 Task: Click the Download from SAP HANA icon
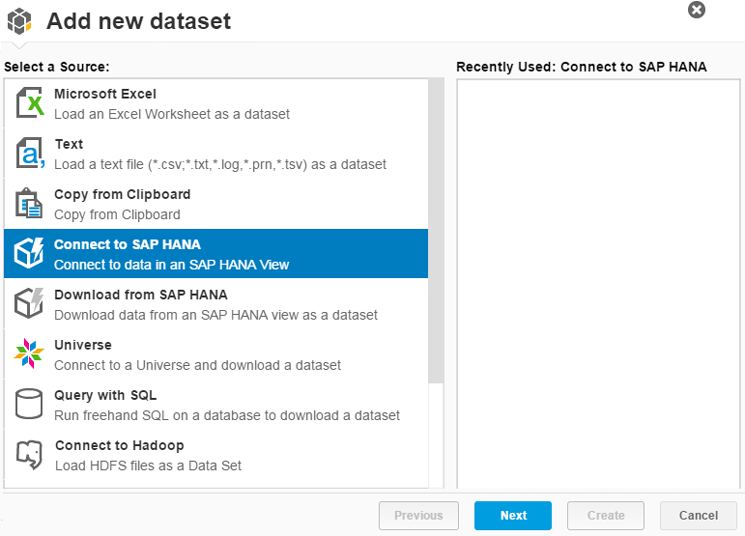[29, 304]
